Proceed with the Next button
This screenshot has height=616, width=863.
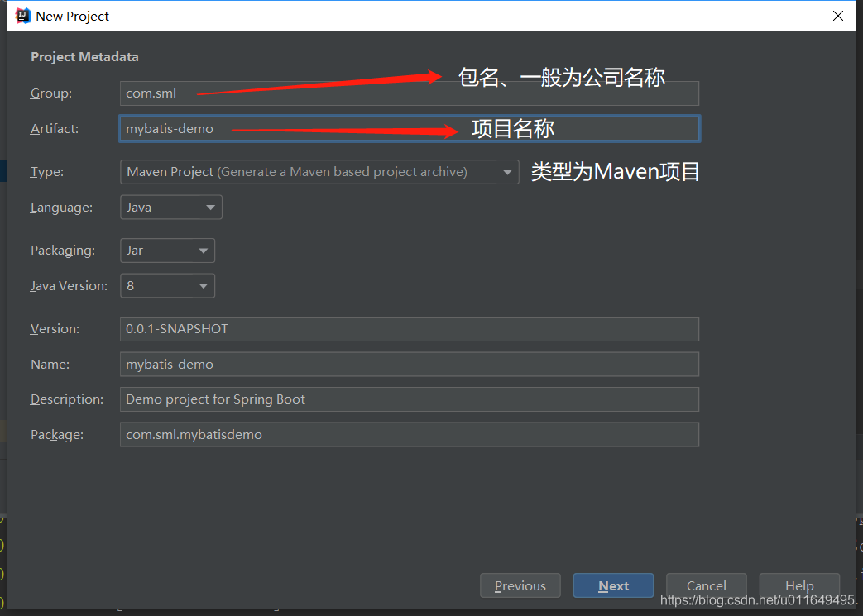tap(613, 585)
